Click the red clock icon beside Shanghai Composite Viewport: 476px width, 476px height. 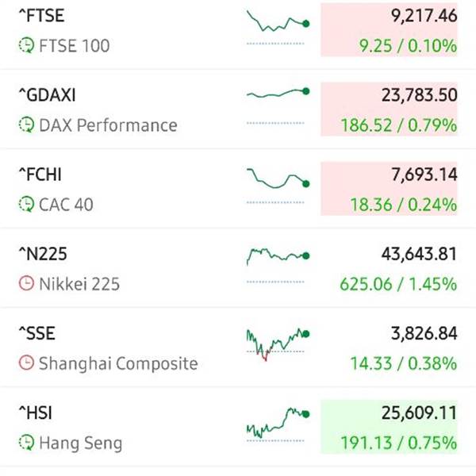(26, 363)
